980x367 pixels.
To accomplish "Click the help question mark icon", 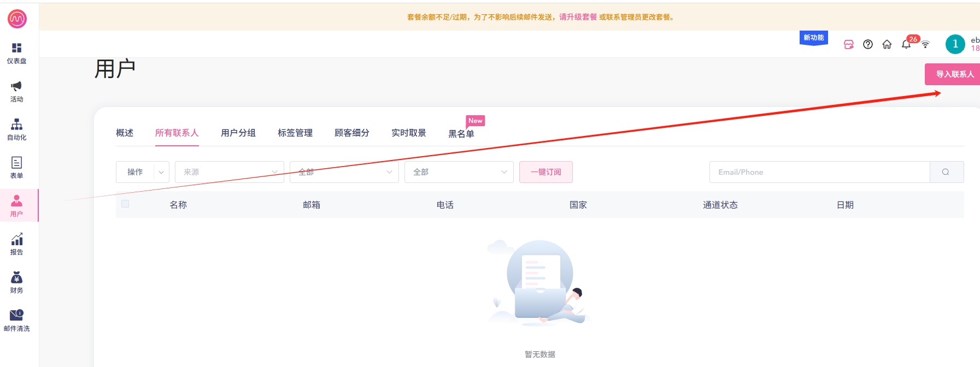I will coord(867,45).
